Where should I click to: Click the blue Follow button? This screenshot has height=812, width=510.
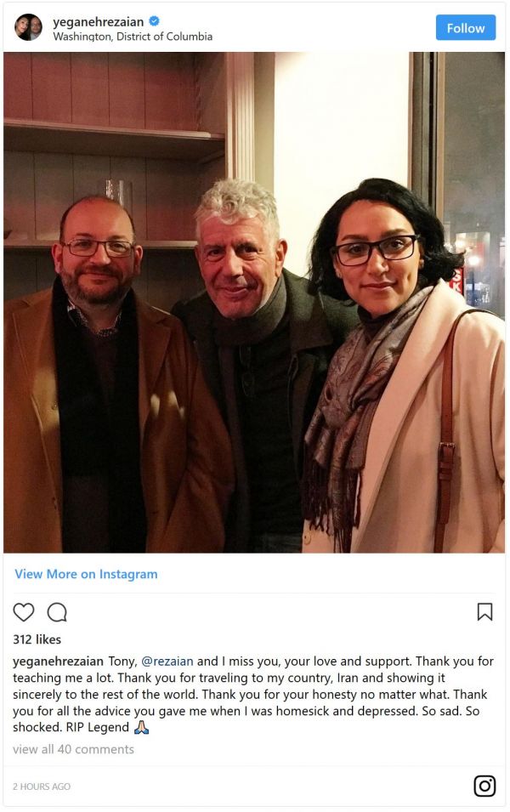click(x=466, y=28)
